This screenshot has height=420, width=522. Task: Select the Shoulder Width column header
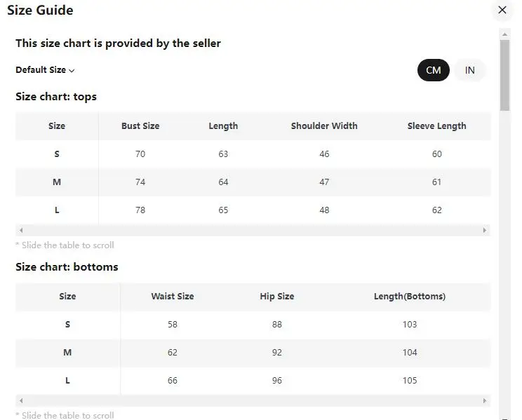pos(324,126)
